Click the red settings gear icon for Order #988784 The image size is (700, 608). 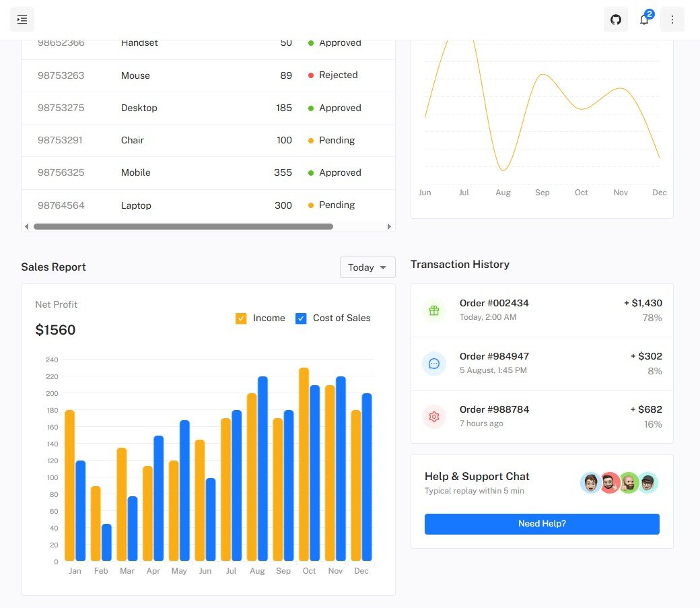click(434, 417)
